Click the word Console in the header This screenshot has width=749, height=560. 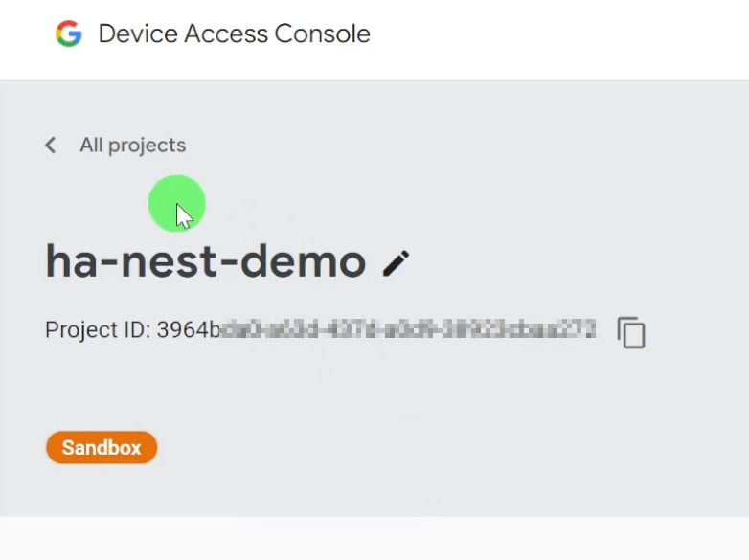tap(323, 34)
